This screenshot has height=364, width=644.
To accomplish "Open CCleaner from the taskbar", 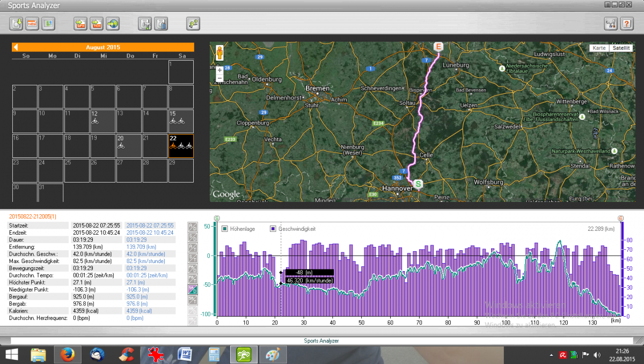I will click(126, 354).
